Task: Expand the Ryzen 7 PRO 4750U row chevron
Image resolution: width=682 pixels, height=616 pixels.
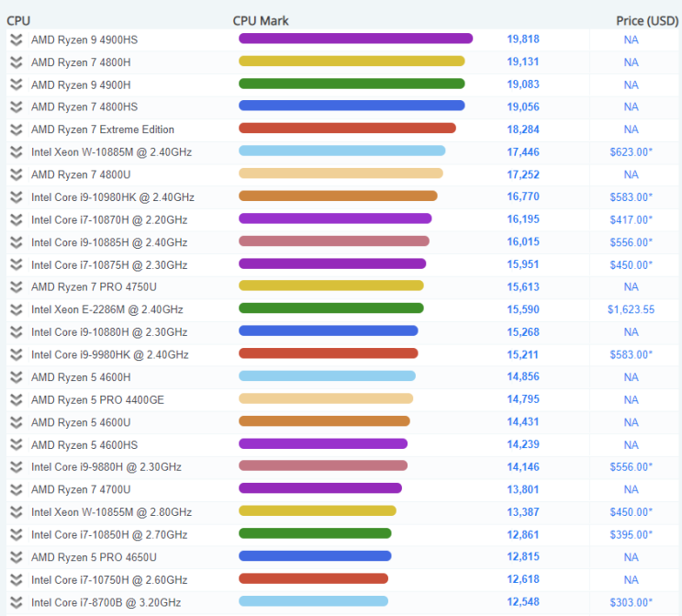Action: click(x=17, y=287)
